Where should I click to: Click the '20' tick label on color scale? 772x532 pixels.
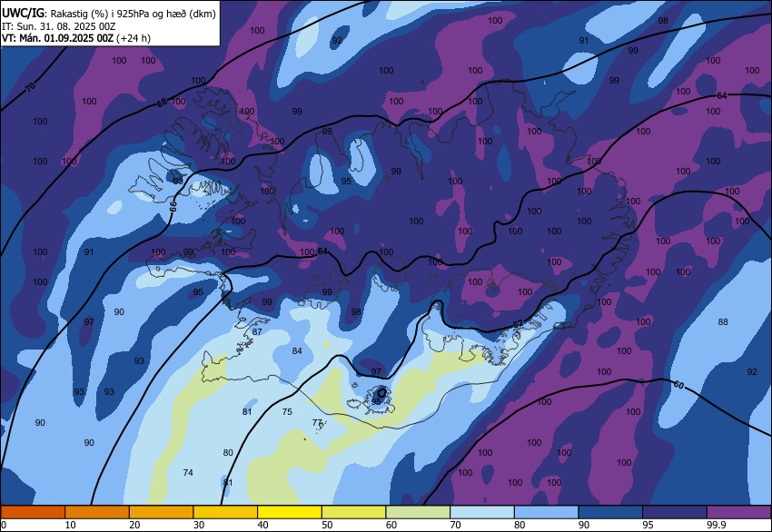[x=134, y=525]
